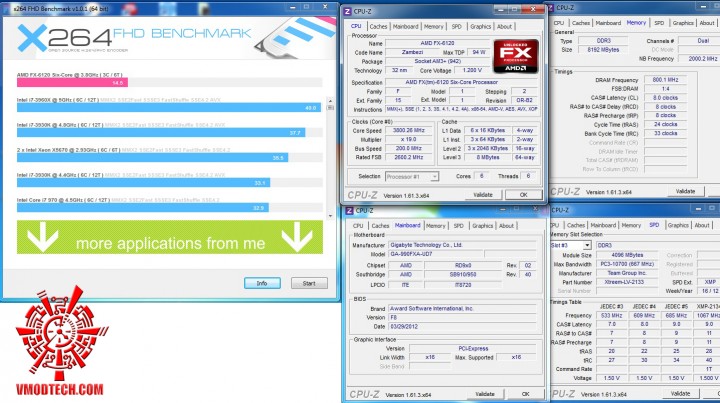Open Graphics tab in the SPD CPU-Z window
Image resolution: width=720 pixels, height=403 pixels.
coord(678,225)
